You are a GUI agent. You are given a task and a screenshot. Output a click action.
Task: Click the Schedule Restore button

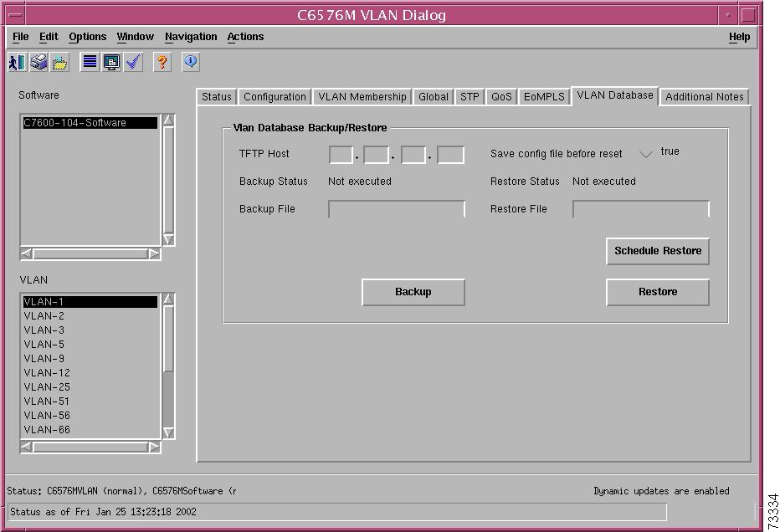point(658,251)
